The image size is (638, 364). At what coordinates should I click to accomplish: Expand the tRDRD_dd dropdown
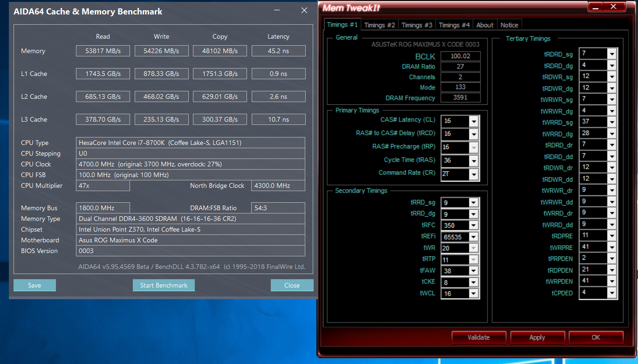[x=612, y=156]
